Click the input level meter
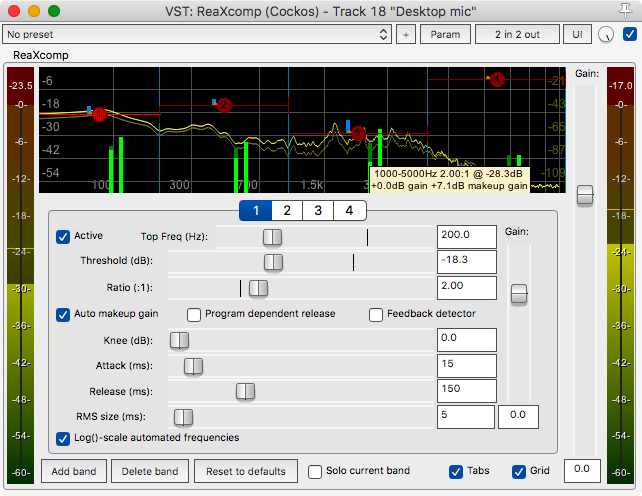This screenshot has height=496, width=642. click(x=20, y=275)
